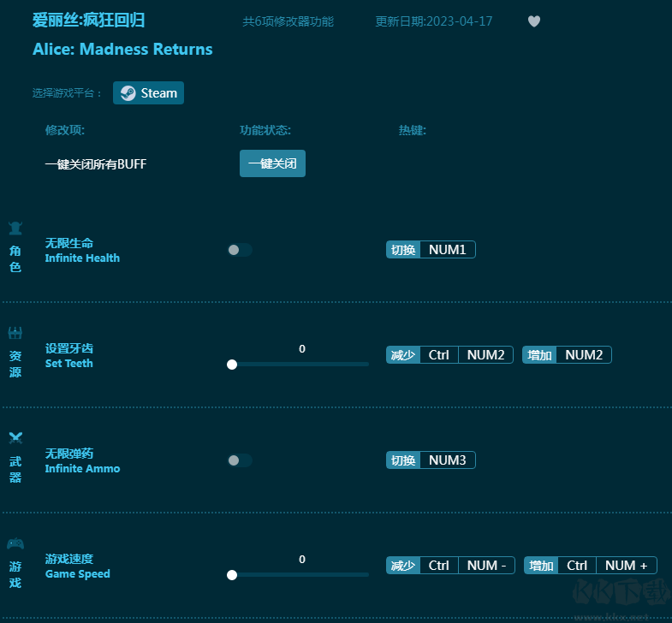The height and width of the screenshot is (623, 672).
Task: Click the crossed swords weapons icon
Action: 15,437
